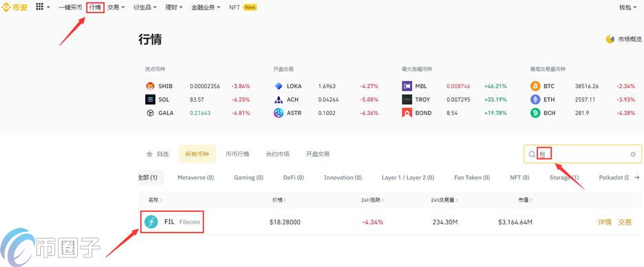The width and height of the screenshot is (644, 267).
Task: Select the Innovation (0) category filter
Action: [x=343, y=178]
